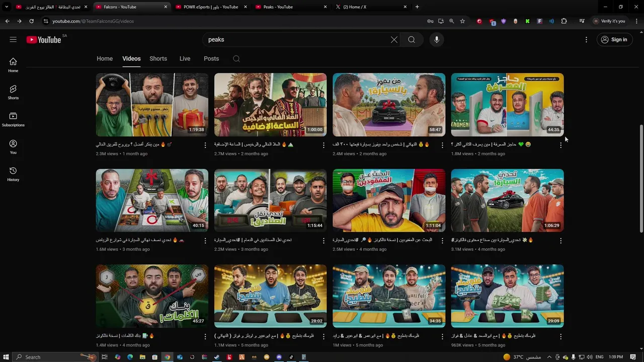Play the 1:11:04 video thumbnail
This screenshot has width=644, height=362.
point(389,200)
